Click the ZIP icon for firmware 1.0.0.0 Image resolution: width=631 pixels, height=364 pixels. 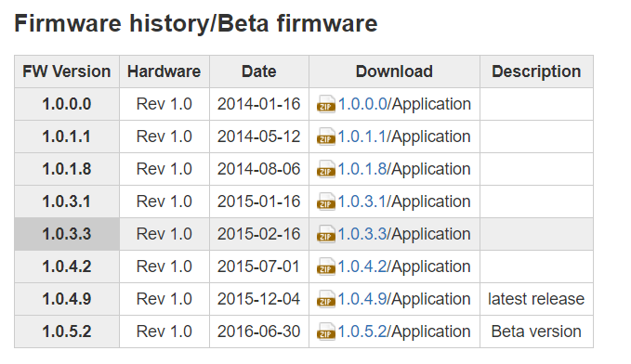(326, 104)
